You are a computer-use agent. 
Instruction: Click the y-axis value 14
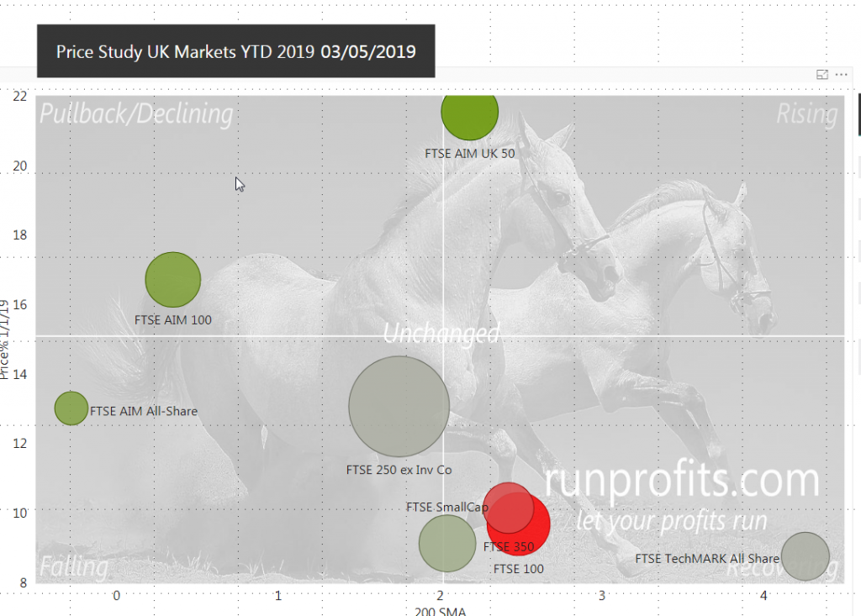[20, 375]
